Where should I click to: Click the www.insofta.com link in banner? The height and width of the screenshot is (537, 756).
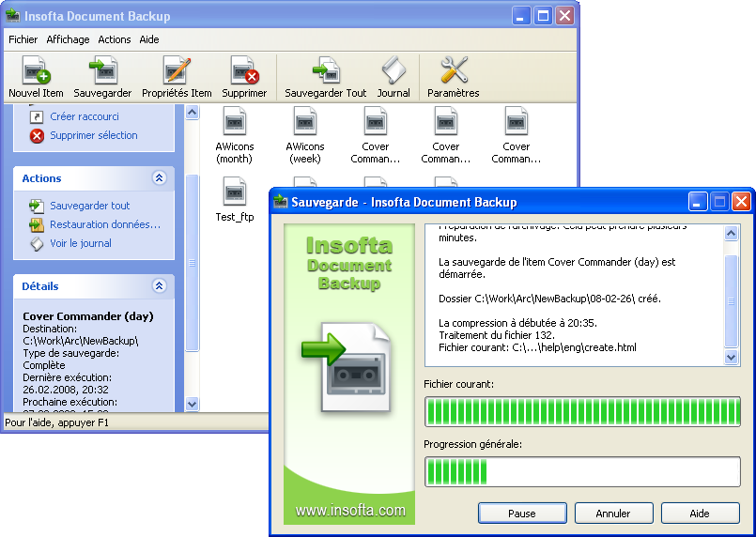[x=350, y=511]
